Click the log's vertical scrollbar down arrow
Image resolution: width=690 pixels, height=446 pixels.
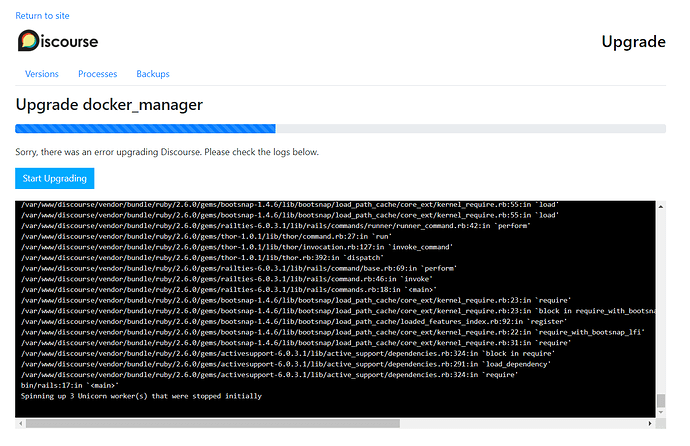pyautogui.click(x=661, y=413)
